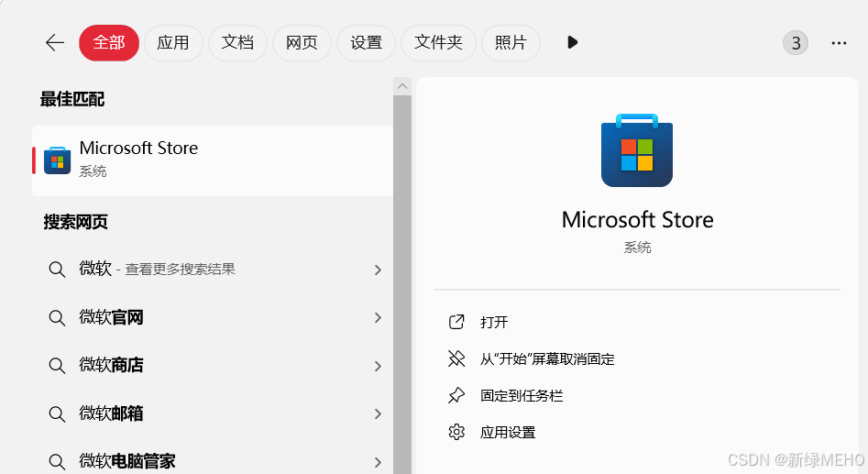
Task: Click the results list vertical scrollbar track
Action: 402,284
